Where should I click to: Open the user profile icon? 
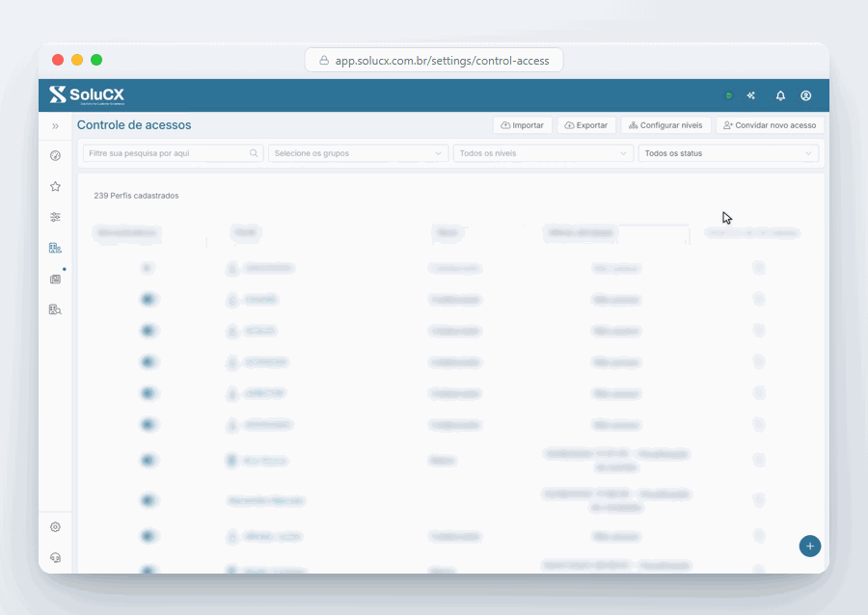806,95
